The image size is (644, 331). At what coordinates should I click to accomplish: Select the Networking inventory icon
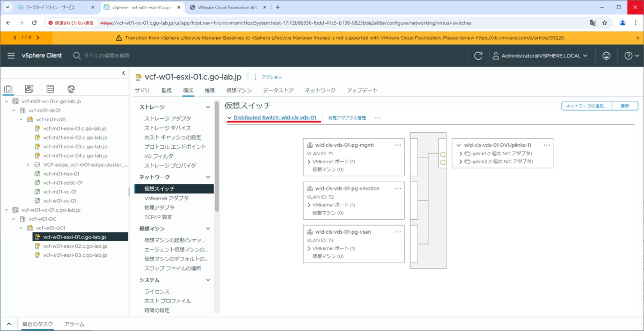click(x=71, y=89)
